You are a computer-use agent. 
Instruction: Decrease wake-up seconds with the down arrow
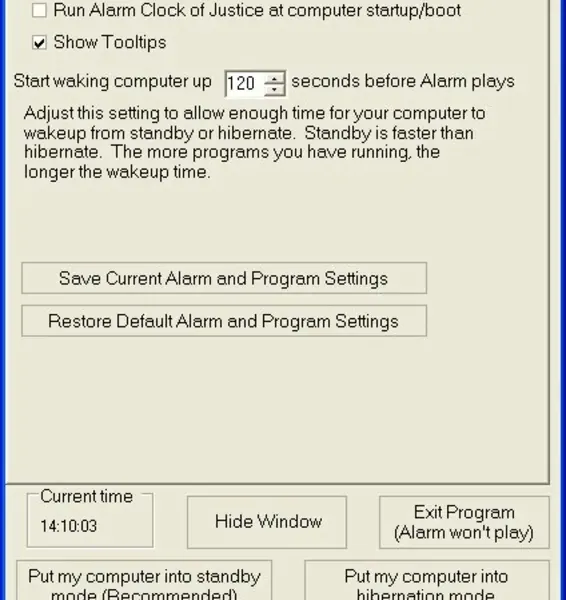coord(274,90)
